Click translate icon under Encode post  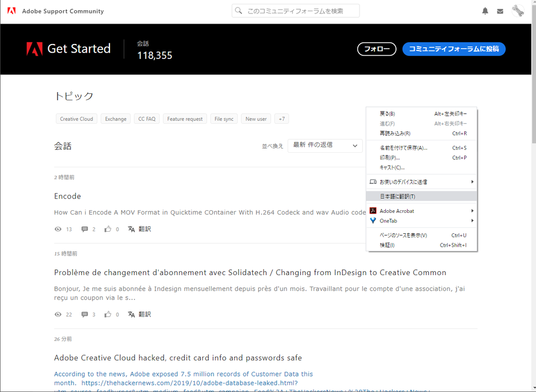131,229
